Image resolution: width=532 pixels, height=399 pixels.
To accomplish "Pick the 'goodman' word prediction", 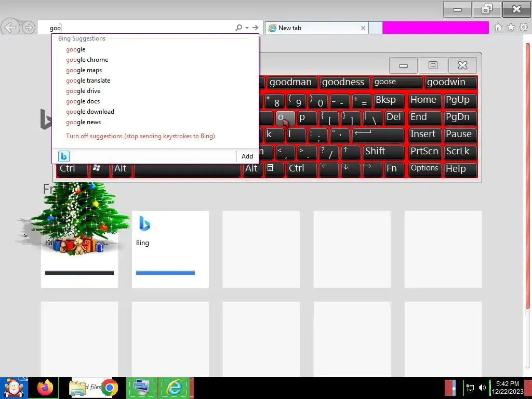I will coord(292,83).
